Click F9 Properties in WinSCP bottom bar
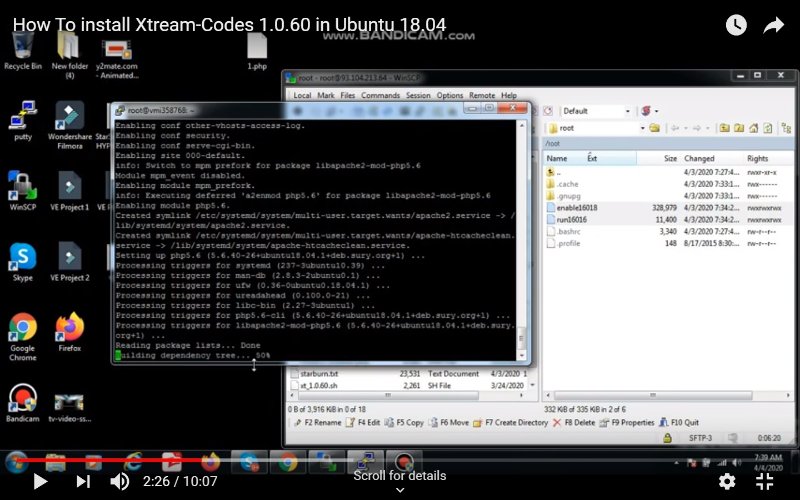 [x=627, y=422]
